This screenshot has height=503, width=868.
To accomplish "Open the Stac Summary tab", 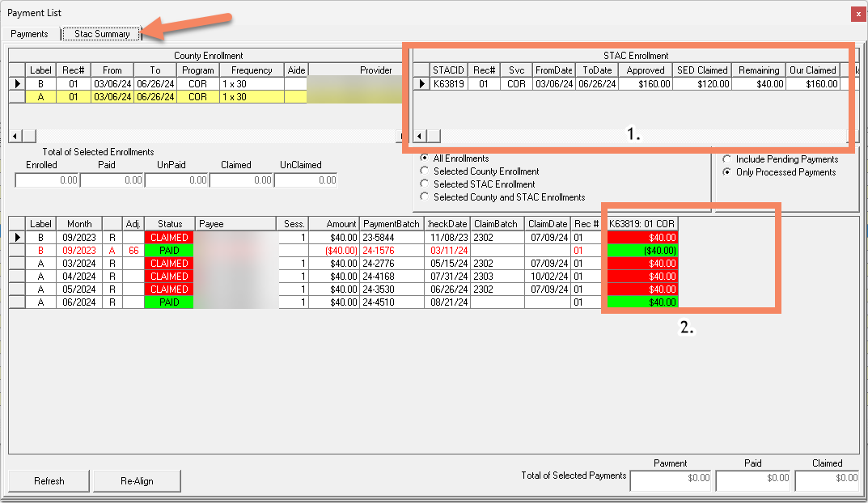I will click(102, 34).
